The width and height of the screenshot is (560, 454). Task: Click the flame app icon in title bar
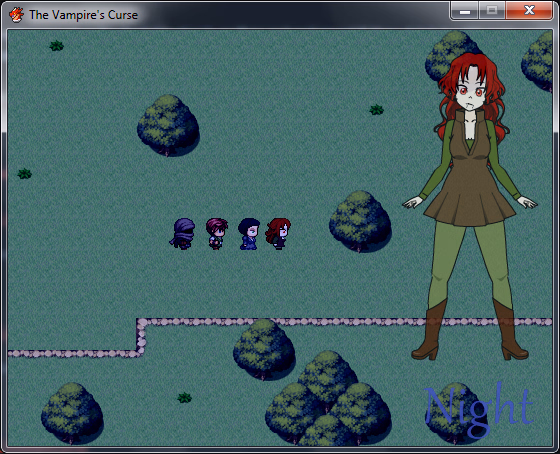(x=16, y=15)
